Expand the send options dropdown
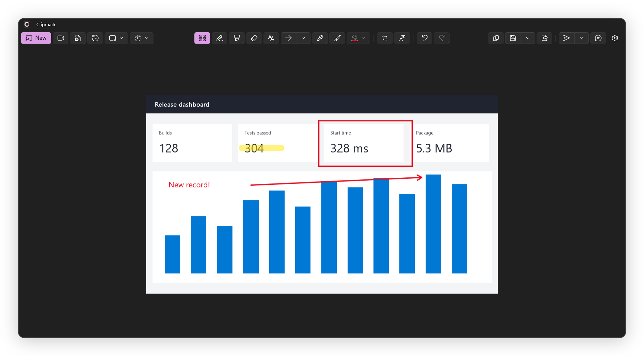 [582, 38]
